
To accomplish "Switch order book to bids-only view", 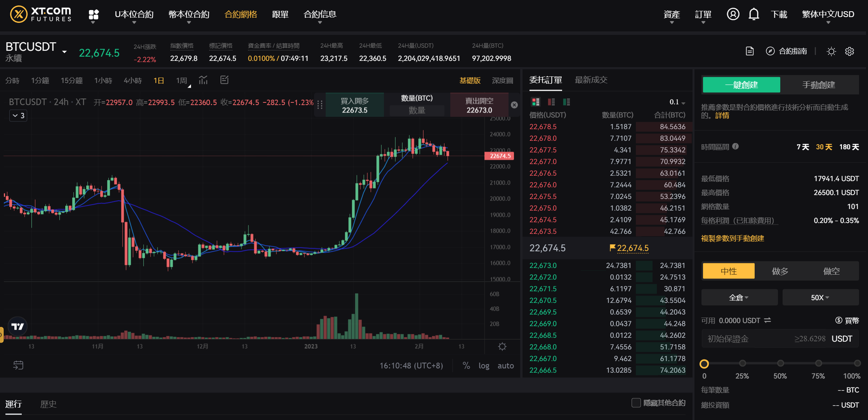I will (566, 102).
